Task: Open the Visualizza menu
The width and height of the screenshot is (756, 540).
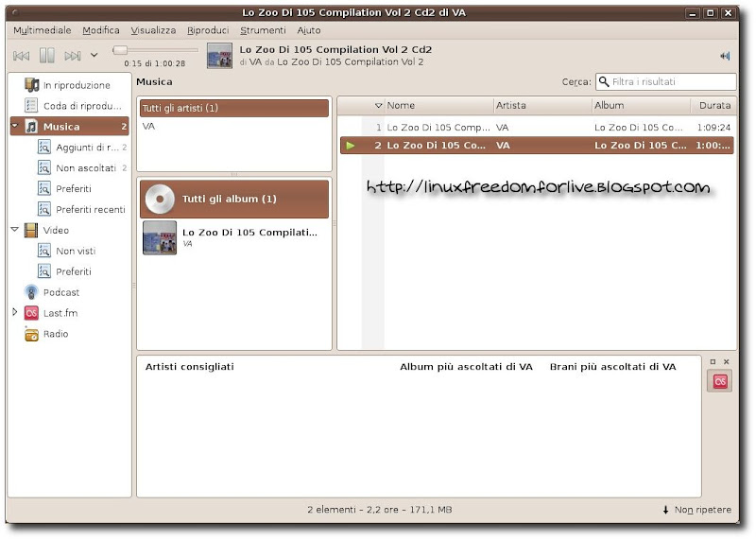Action: pyautogui.click(x=153, y=30)
